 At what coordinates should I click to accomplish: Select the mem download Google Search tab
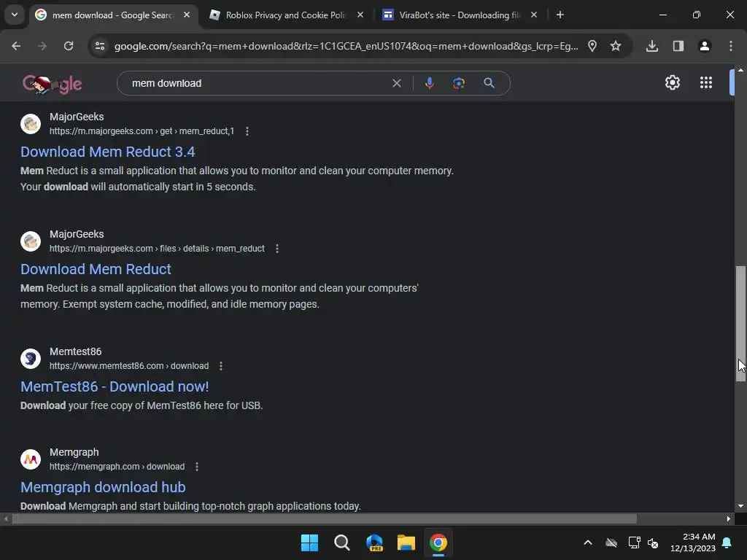click(x=113, y=15)
